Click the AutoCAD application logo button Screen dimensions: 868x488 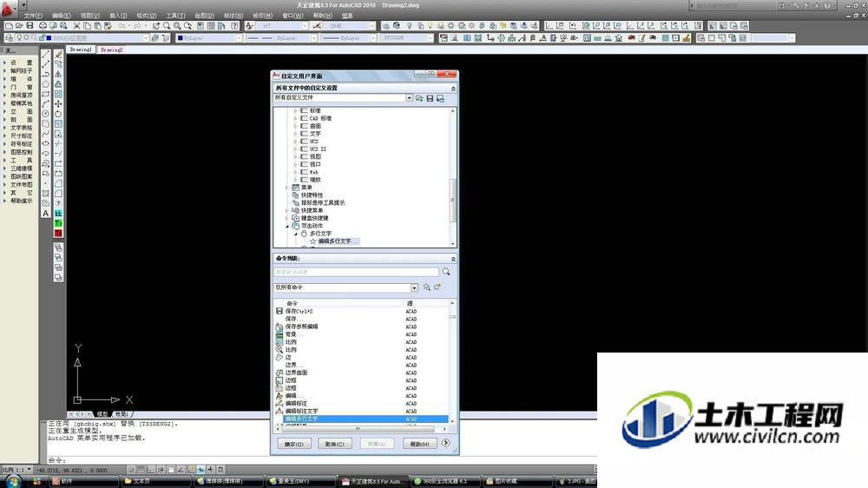click(x=8, y=9)
